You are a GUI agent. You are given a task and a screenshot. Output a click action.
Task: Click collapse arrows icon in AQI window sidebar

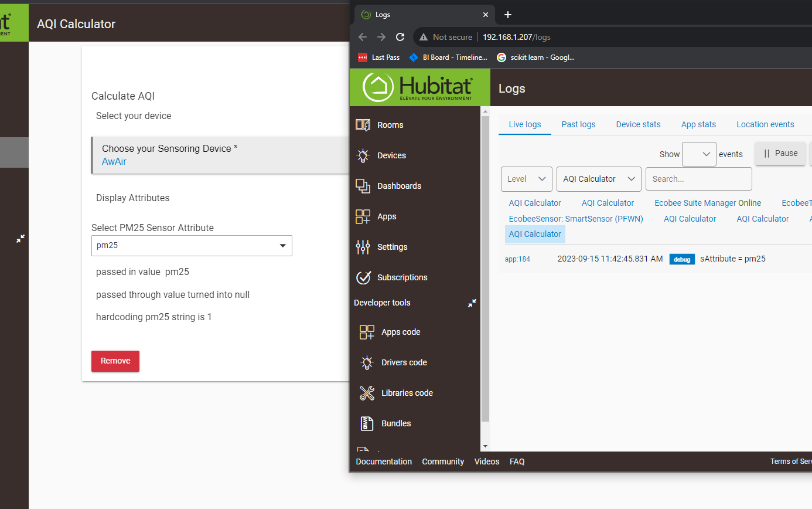(x=21, y=239)
